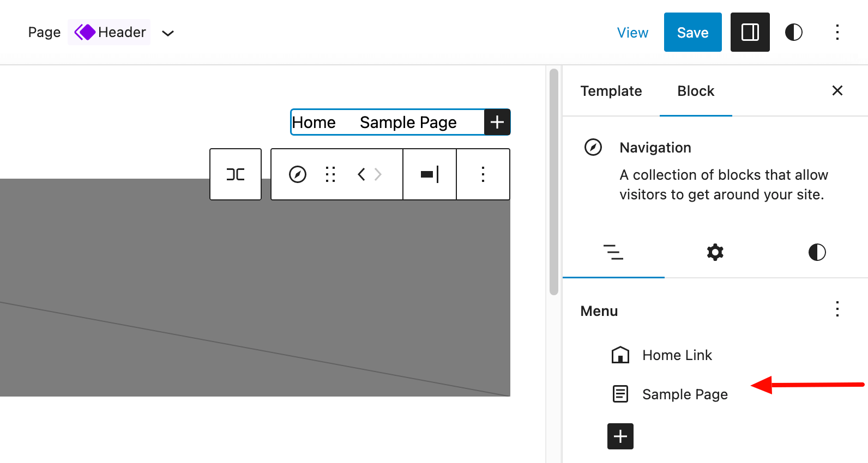868x463 pixels.
Task: Switch to the Template tab
Action: click(611, 91)
